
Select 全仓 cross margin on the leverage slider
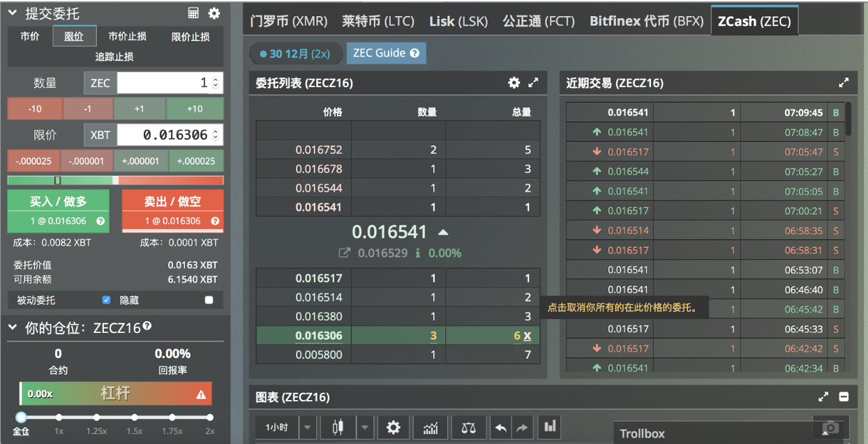[21, 417]
